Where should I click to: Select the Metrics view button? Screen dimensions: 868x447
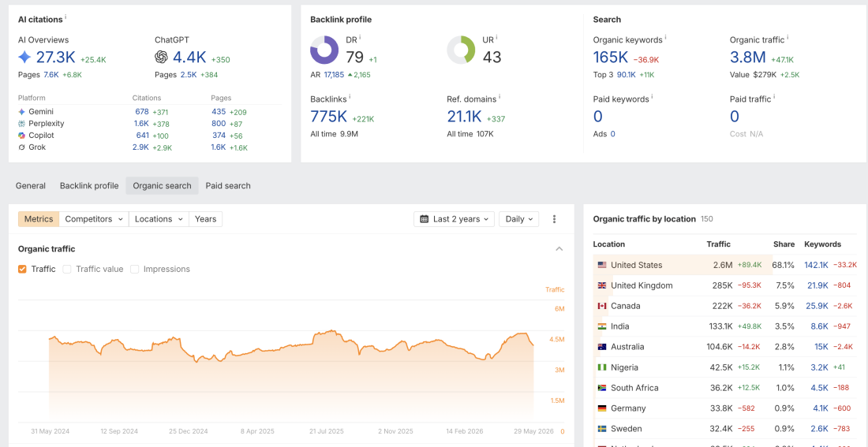39,219
